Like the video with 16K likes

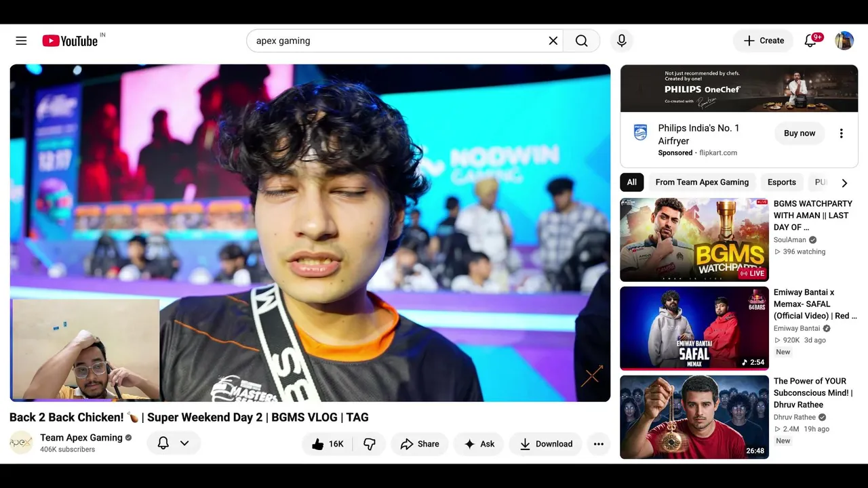(328, 444)
